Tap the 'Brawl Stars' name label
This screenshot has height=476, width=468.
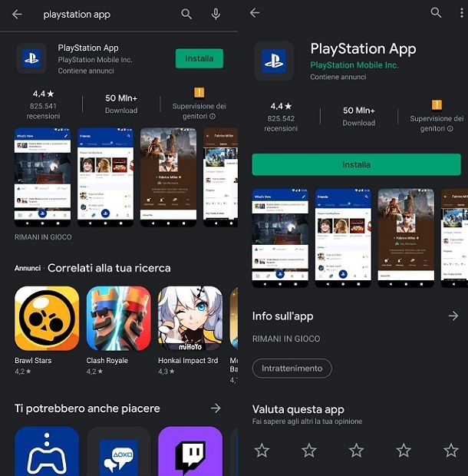point(33,360)
